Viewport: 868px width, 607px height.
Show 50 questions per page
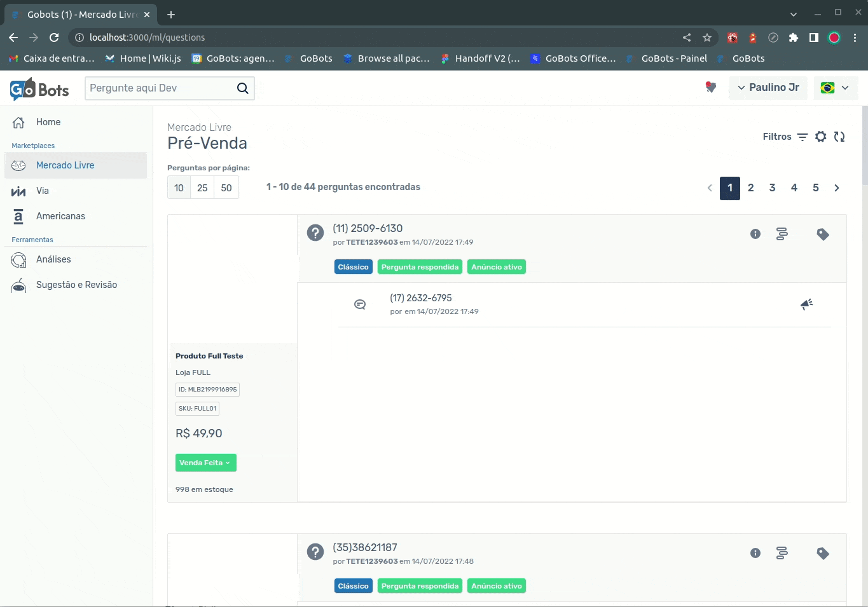(x=226, y=188)
